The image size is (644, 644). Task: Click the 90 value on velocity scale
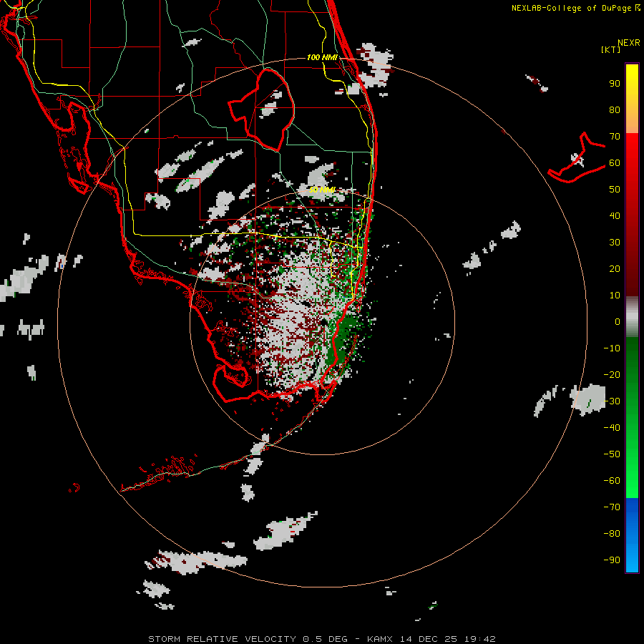[x=615, y=84]
